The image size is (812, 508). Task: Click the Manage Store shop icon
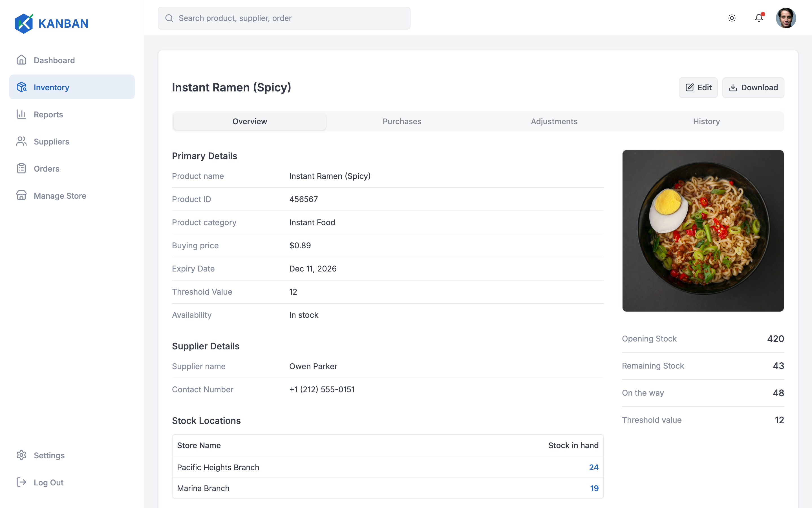click(x=21, y=196)
